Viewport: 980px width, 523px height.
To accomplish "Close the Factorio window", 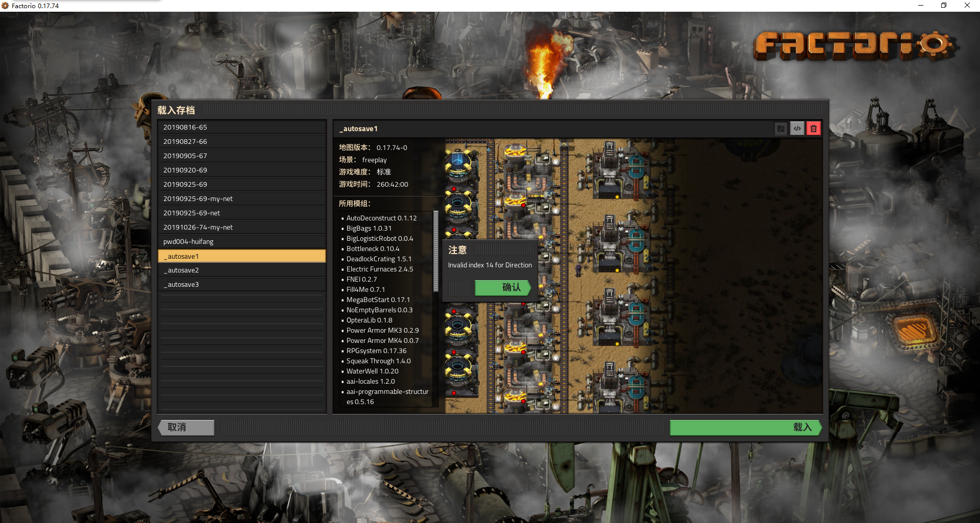I will (967, 6).
